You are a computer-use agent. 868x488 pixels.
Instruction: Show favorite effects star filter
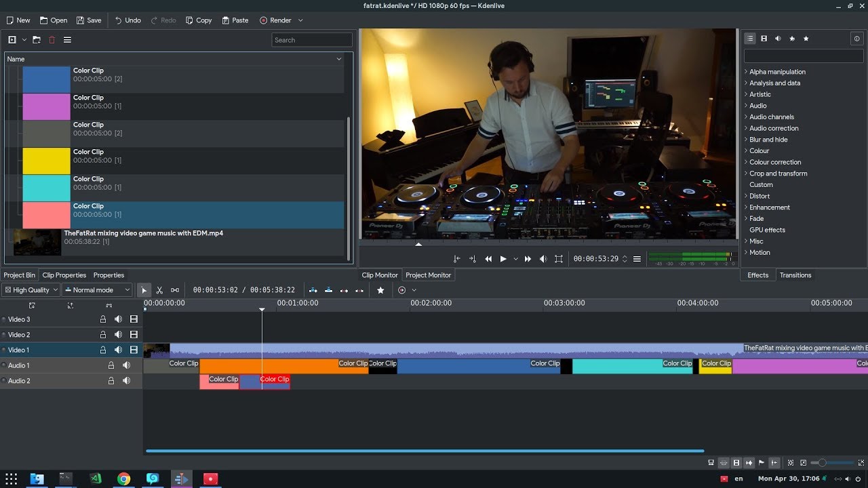(x=806, y=39)
